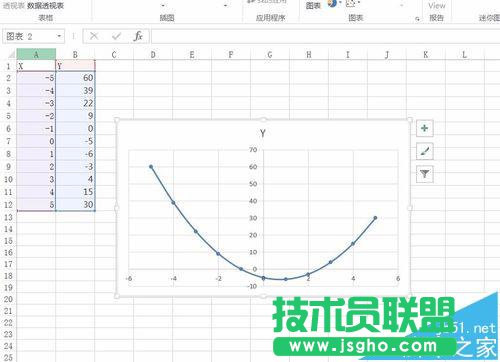Open the Chart Filters funnel button
Image resolution: width=500 pixels, height=362 pixels.
(425, 174)
